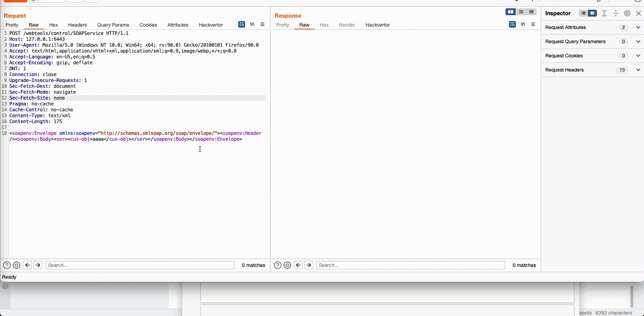Go to next match in Request search

coord(38,265)
